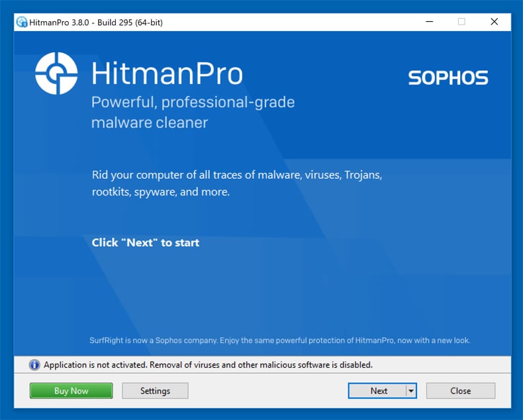Click the large HitmanPro heading text
The height and width of the screenshot is (420, 523).
[x=167, y=73]
